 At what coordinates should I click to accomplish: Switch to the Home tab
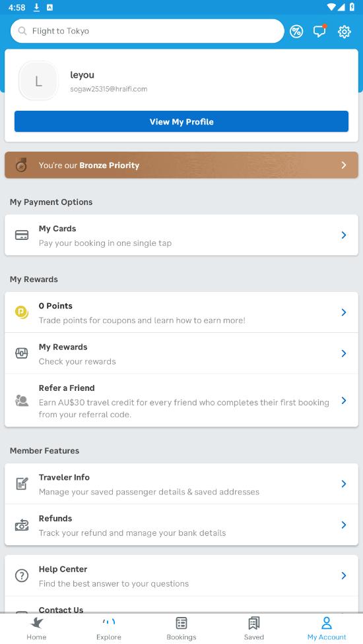click(36, 629)
